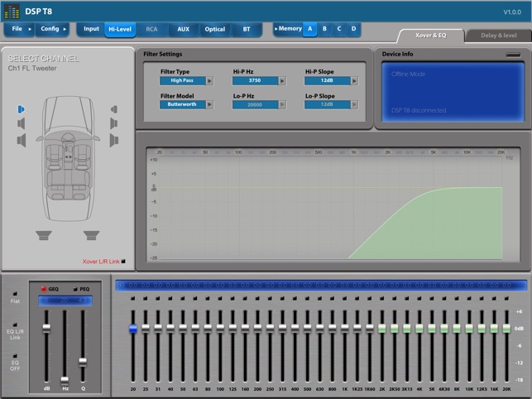Toggle the EQ L/R Link checkbox
The width and height of the screenshot is (532, 399).
(x=15, y=324)
